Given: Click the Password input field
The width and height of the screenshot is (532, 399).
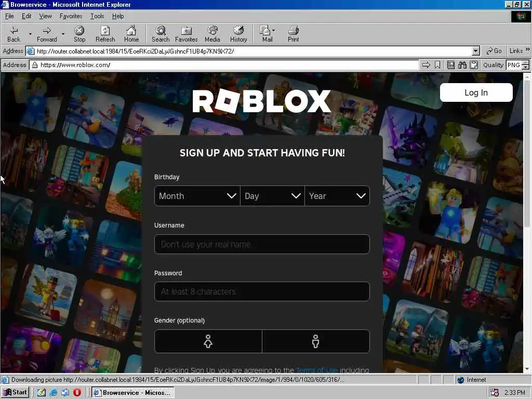Looking at the screenshot, I should (262, 291).
